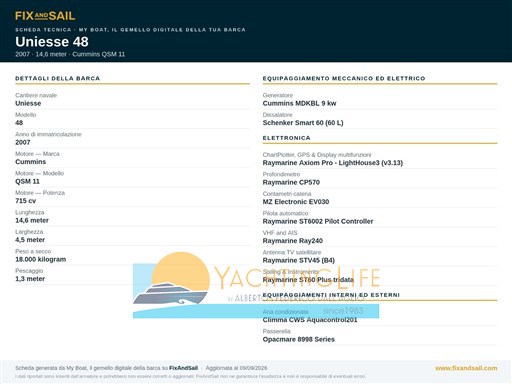Screen dimensions: 512x384
Task: Click the VHF and AIS label
Action: (x=280, y=233)
